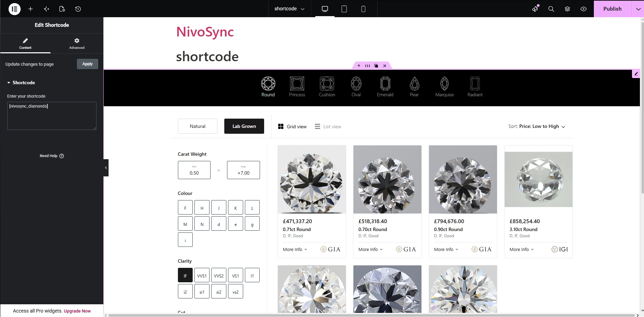
Task: Switch to tablet device view
Action: point(344,9)
